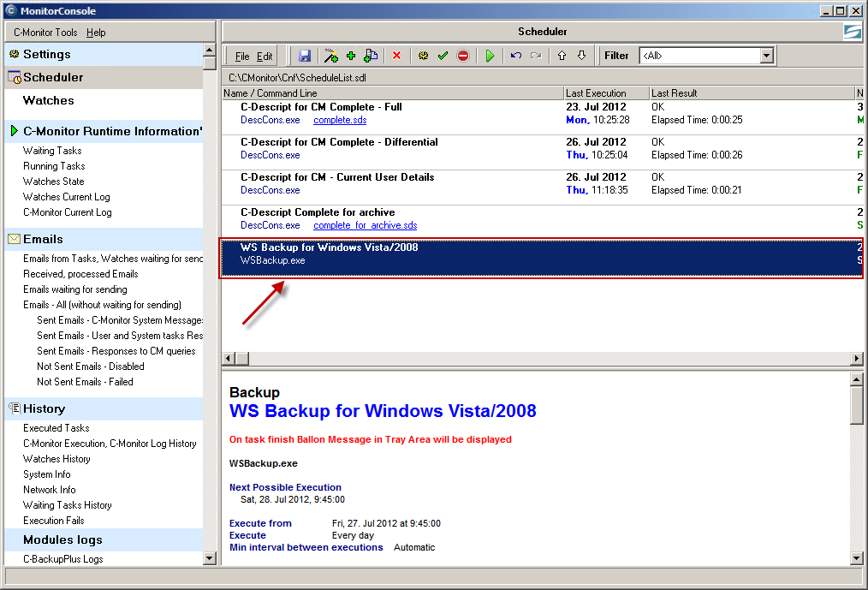Image resolution: width=868 pixels, height=590 pixels.
Task: Redo the scheduler change
Action: click(536, 56)
